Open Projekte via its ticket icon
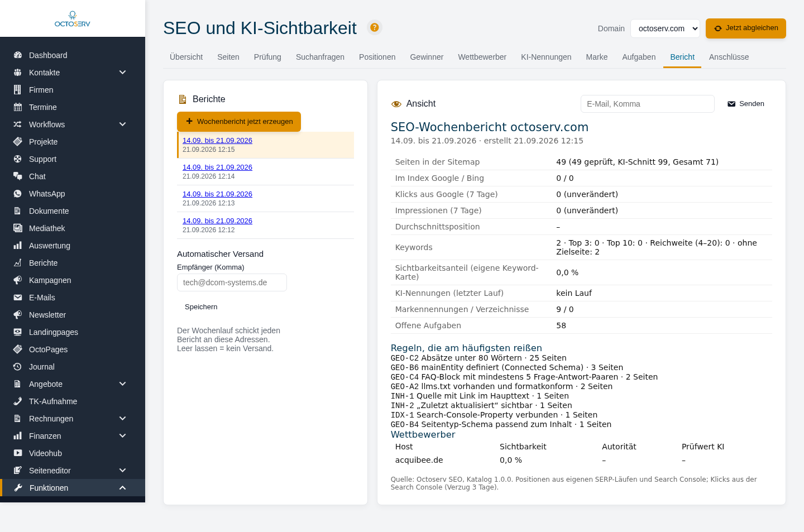 [x=18, y=142]
